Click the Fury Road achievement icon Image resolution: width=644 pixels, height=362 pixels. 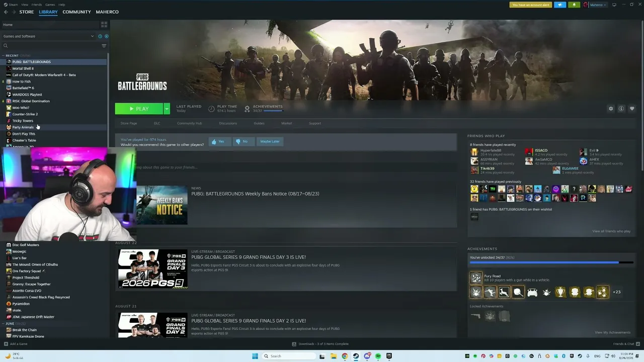coord(476,278)
